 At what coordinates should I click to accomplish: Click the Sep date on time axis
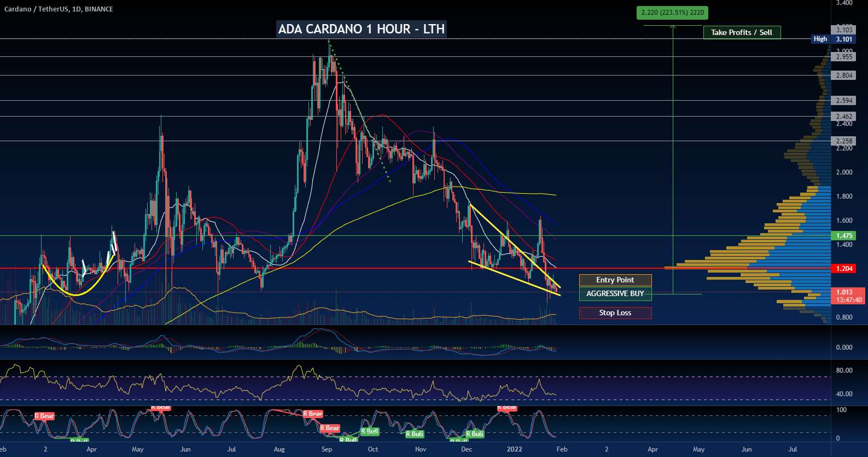327,449
